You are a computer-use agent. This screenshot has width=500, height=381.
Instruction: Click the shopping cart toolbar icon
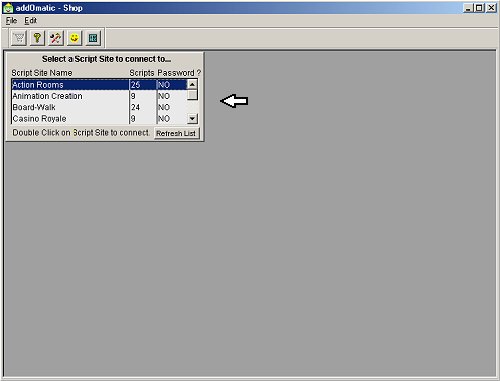[19, 38]
